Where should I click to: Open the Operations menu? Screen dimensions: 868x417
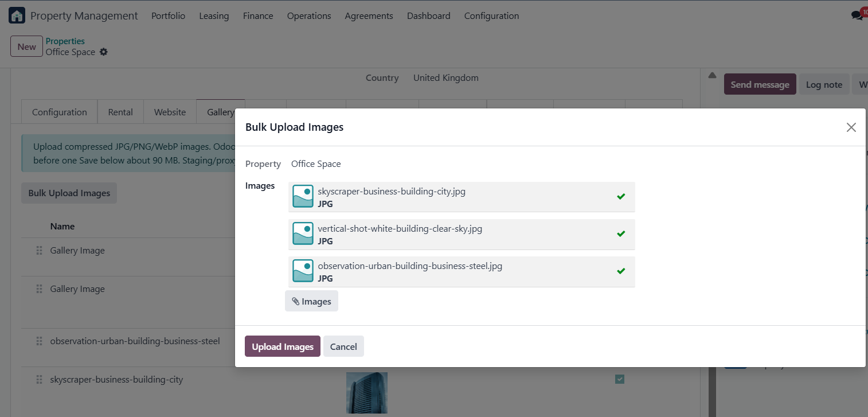coord(309,16)
